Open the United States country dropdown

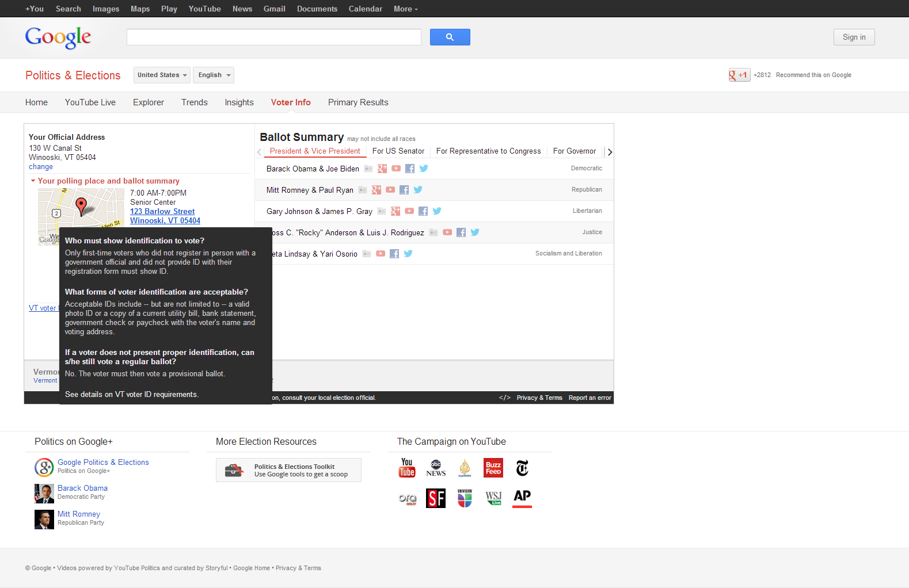[x=162, y=75]
